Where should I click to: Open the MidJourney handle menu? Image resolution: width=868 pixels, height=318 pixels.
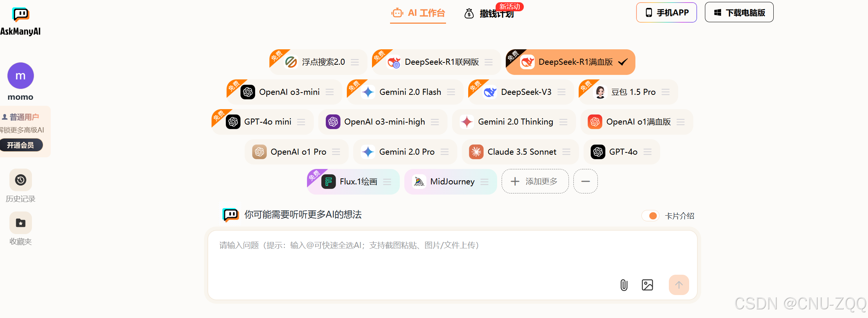pyautogui.click(x=485, y=182)
